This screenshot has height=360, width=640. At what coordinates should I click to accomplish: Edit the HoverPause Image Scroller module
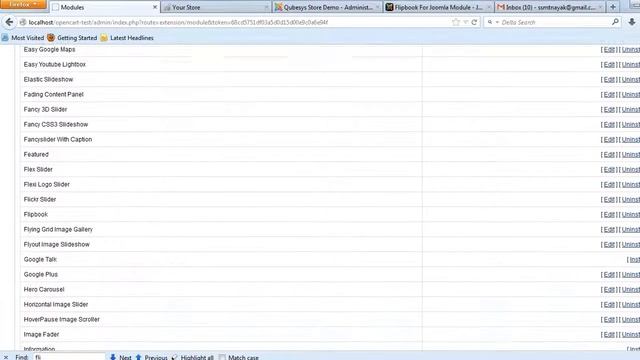609,320
